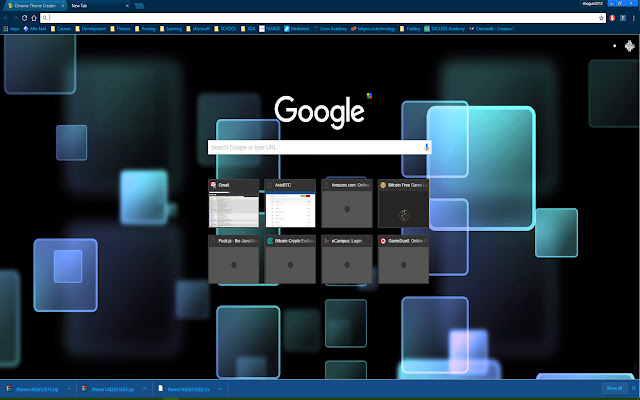Image resolution: width=640 pixels, height=400 pixels.
Task: Open the SUCCESS Academy bookmark
Action: tap(444, 29)
